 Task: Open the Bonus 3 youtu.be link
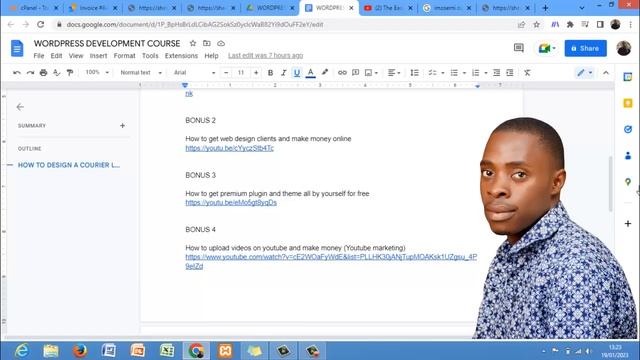(x=231, y=202)
